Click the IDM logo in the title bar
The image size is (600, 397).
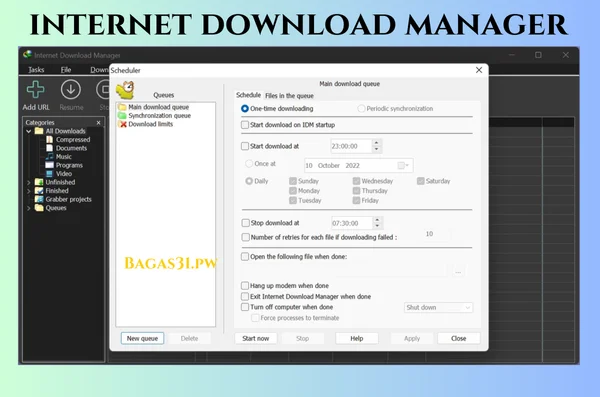coord(27,55)
